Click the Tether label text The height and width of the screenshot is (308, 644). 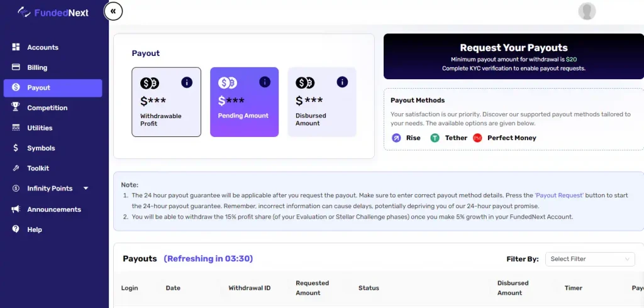point(456,138)
